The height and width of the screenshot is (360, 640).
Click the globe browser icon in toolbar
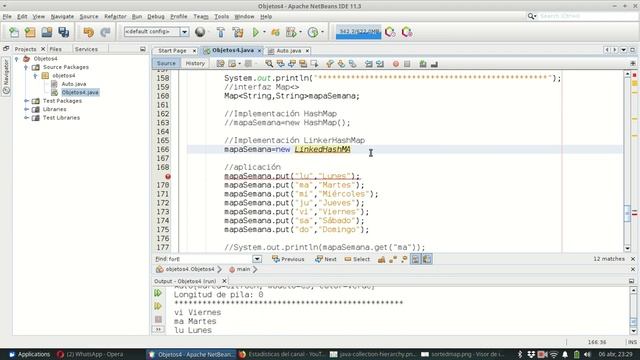tap(200, 32)
